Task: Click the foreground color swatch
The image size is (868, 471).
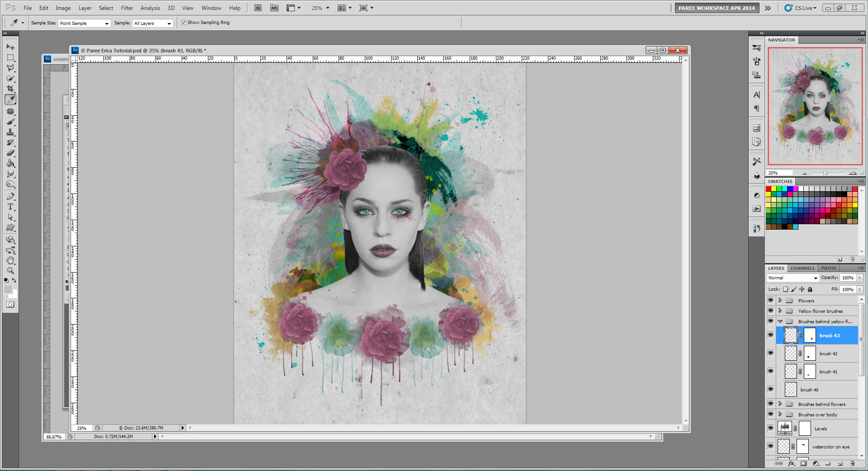Action: [8, 289]
